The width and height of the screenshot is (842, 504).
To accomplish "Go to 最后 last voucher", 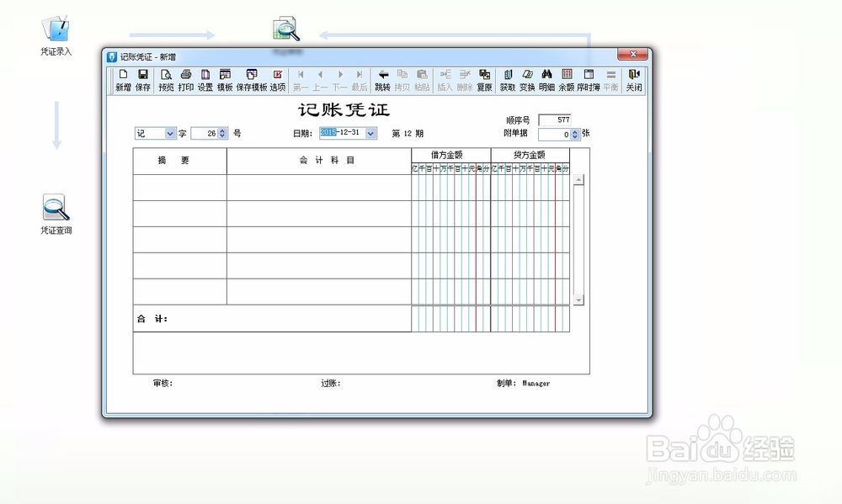I will click(x=360, y=80).
